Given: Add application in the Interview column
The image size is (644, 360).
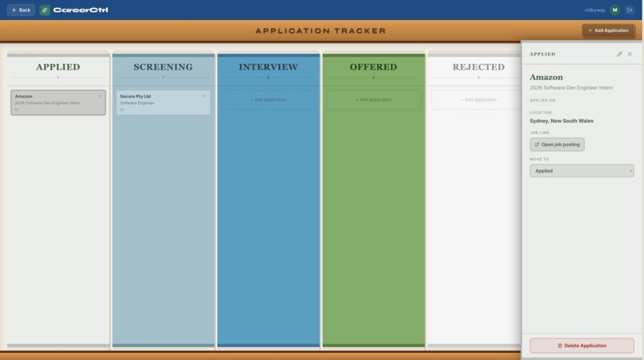Looking at the screenshot, I should tap(268, 99).
